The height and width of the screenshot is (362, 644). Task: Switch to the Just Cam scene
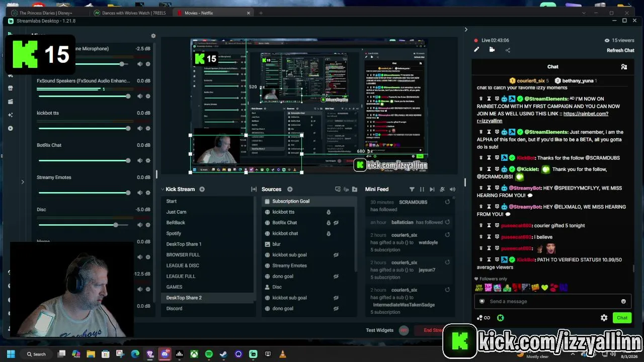pos(207,212)
